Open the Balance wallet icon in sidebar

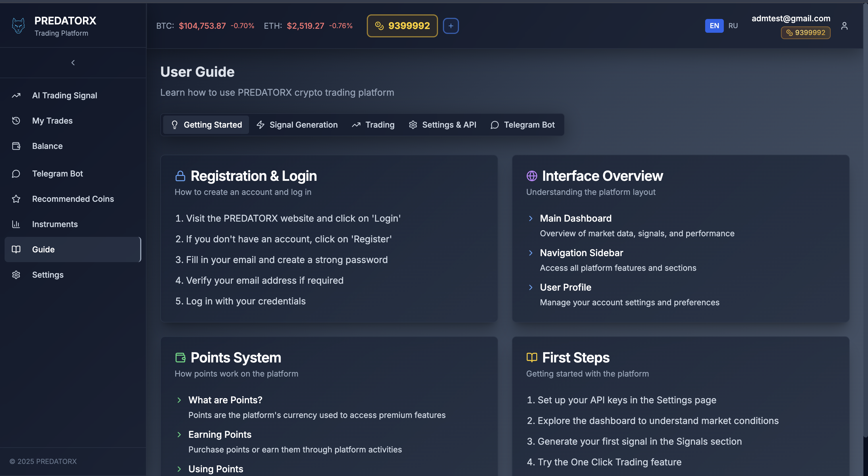[x=16, y=146]
